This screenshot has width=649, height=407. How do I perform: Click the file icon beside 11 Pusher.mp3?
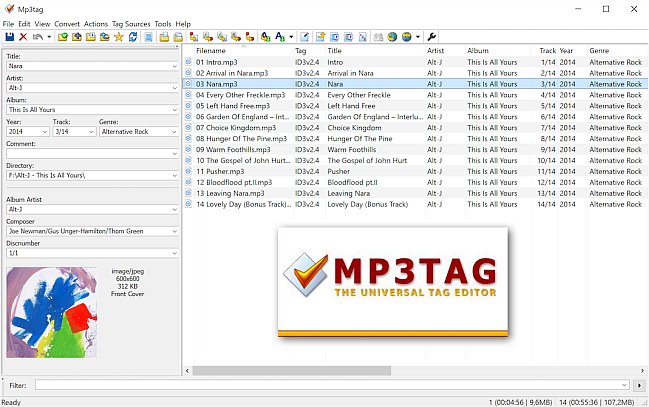click(188, 171)
